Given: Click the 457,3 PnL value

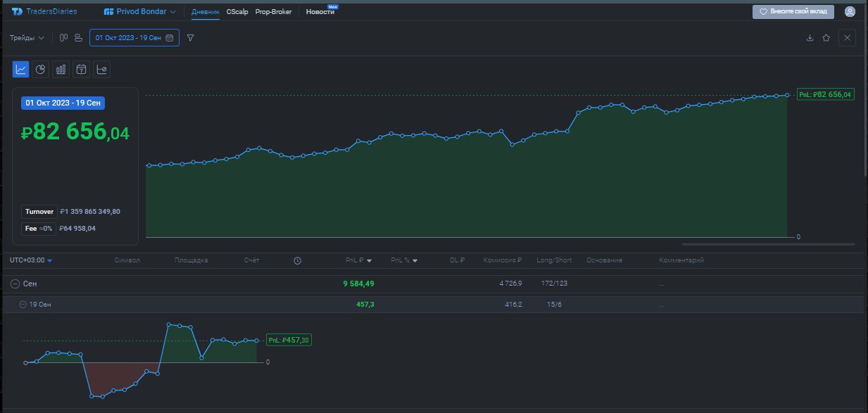Looking at the screenshot, I should click(365, 305).
